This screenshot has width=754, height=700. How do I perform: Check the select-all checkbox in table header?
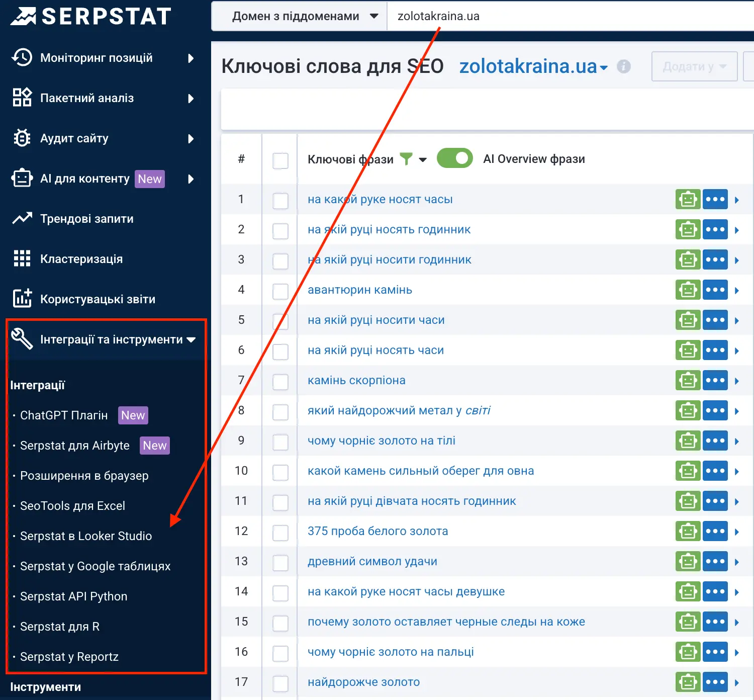tap(280, 161)
